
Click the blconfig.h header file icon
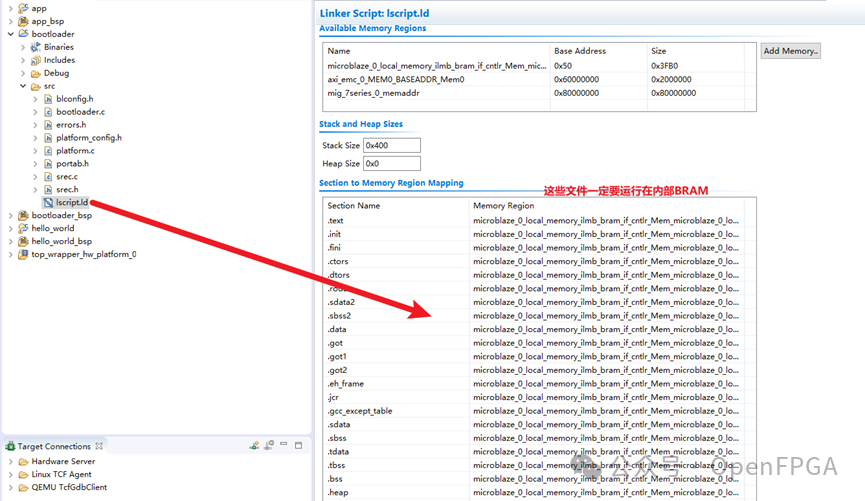[x=48, y=99]
